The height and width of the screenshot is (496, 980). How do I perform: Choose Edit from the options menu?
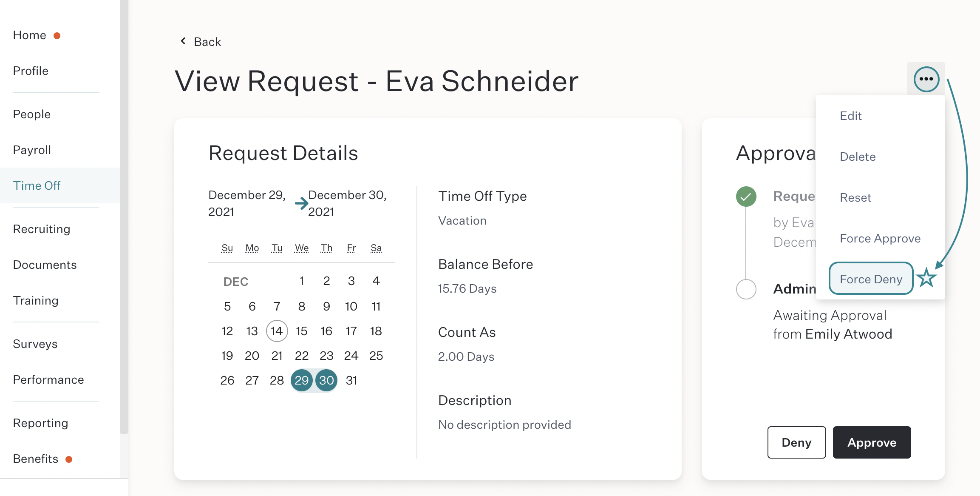(x=851, y=116)
